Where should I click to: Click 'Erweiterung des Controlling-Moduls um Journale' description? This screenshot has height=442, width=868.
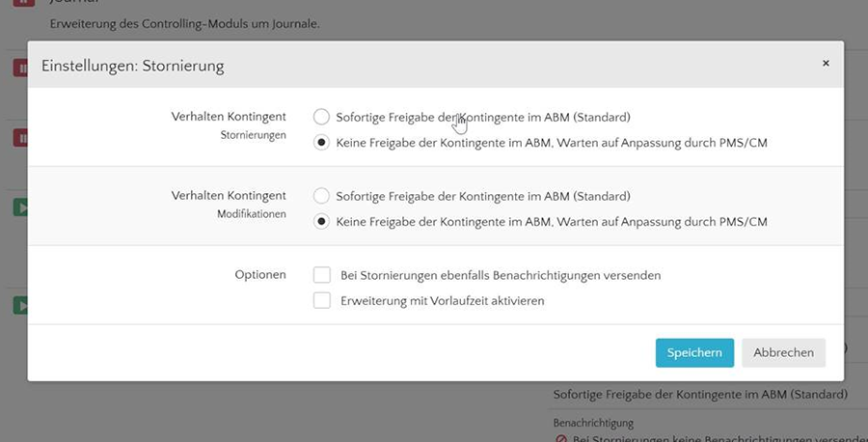(184, 22)
